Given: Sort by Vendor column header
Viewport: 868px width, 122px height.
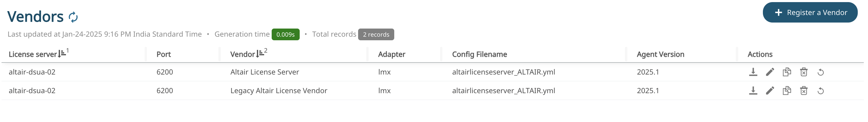Looking at the screenshot, I should [243, 54].
